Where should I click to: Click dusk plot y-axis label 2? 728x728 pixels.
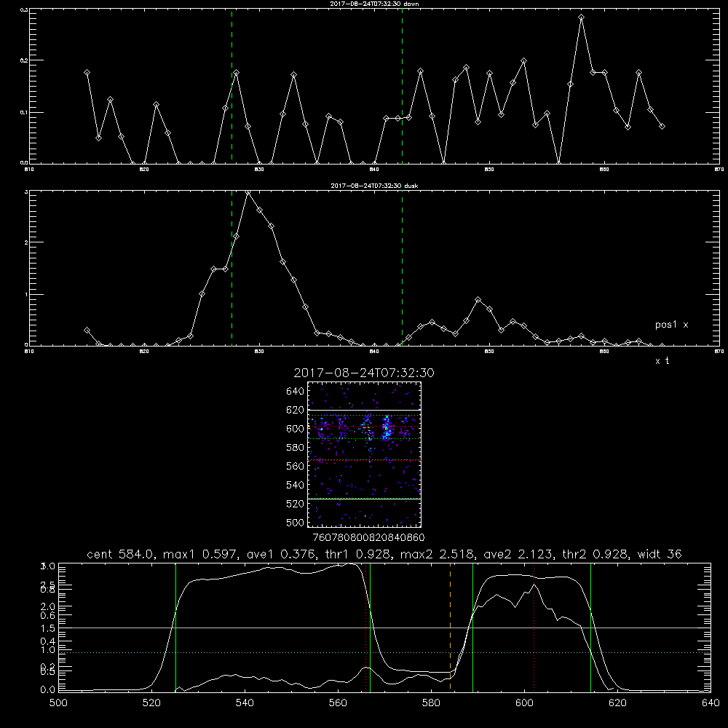click(x=27, y=242)
